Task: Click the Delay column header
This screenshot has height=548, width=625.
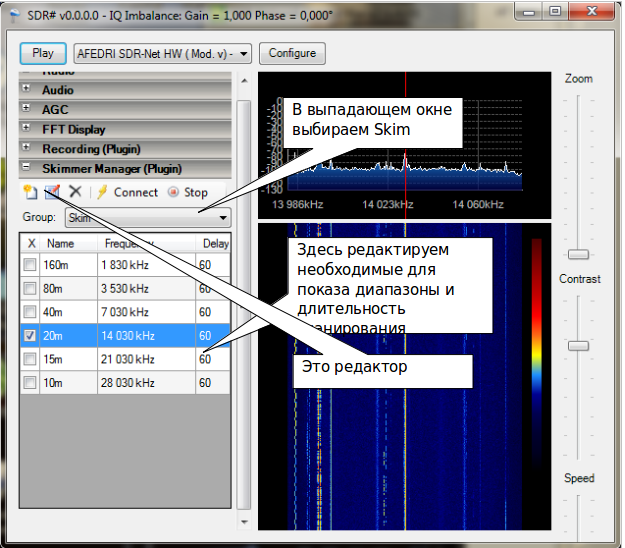Action: pos(213,244)
